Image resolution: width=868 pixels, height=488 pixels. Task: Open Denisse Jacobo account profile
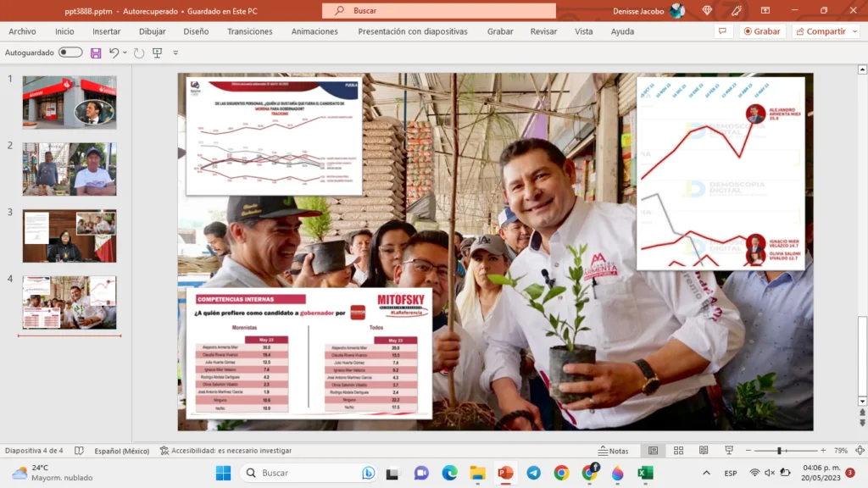coord(648,10)
